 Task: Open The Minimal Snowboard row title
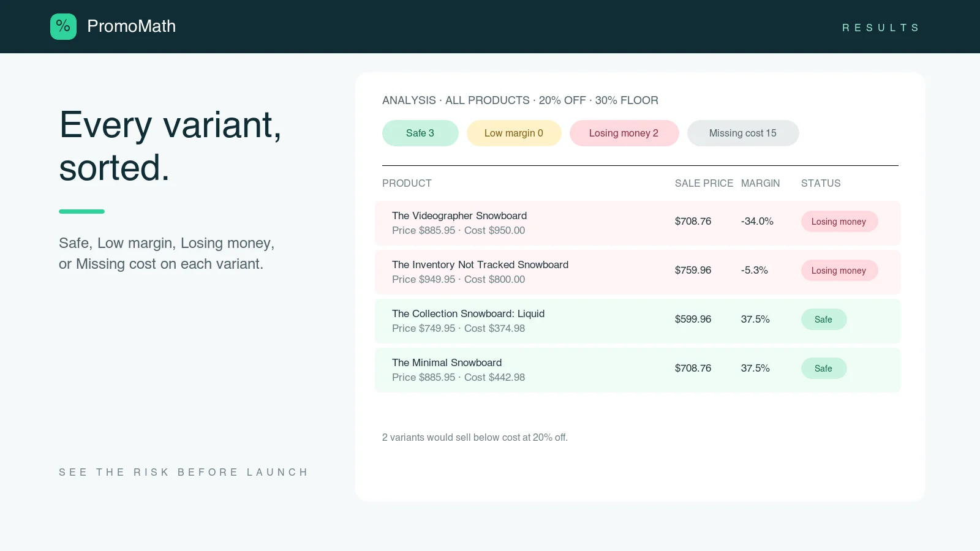(447, 362)
